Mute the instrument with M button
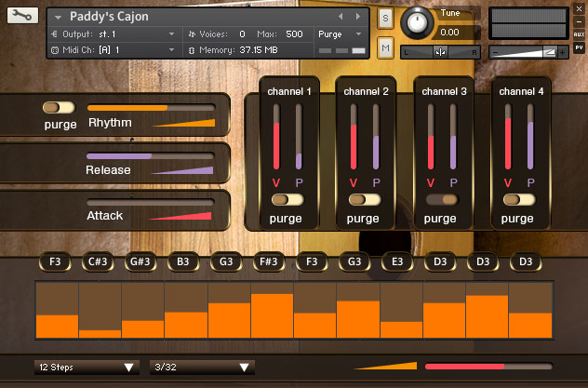The width and height of the screenshot is (588, 388). [x=385, y=48]
